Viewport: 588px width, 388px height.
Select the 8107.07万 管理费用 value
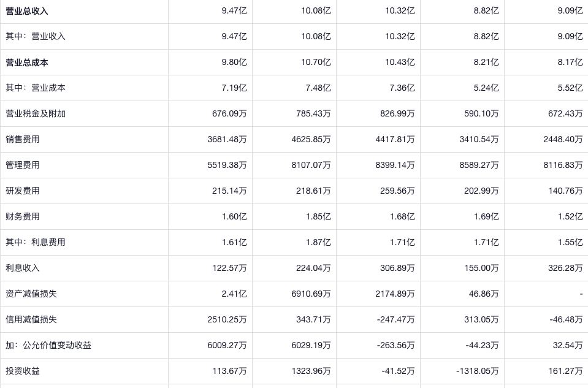coord(311,165)
